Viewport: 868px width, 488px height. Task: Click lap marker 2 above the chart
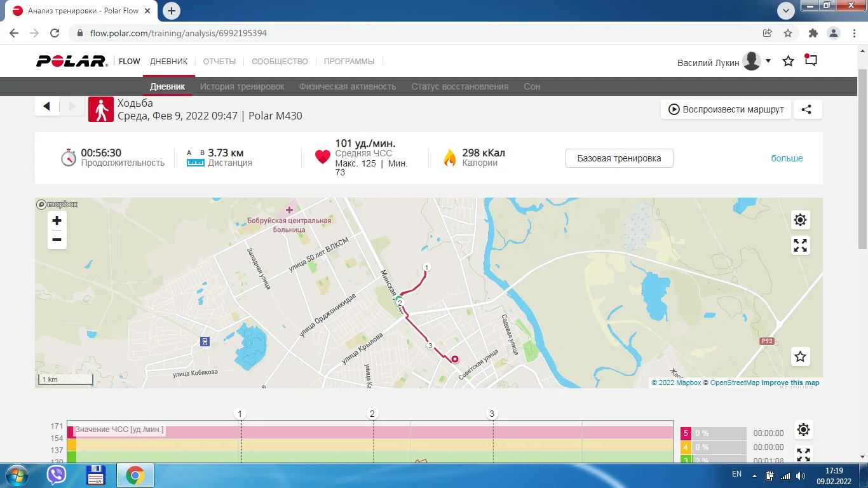[373, 414]
